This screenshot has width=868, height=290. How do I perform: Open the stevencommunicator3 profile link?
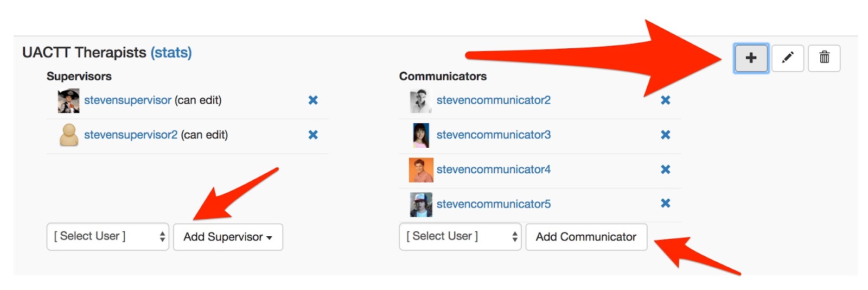point(493,135)
